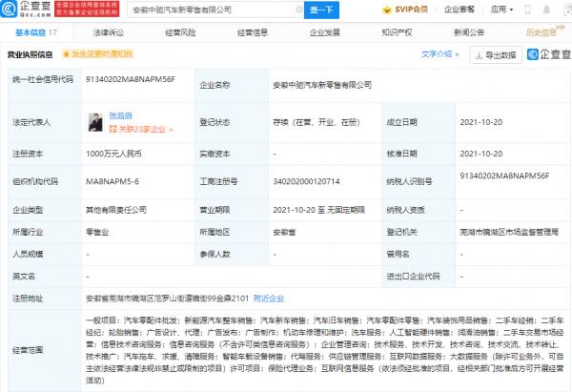This screenshot has height=392, width=572.
Task: Open 文字介绍 link
Action: click(x=439, y=54)
